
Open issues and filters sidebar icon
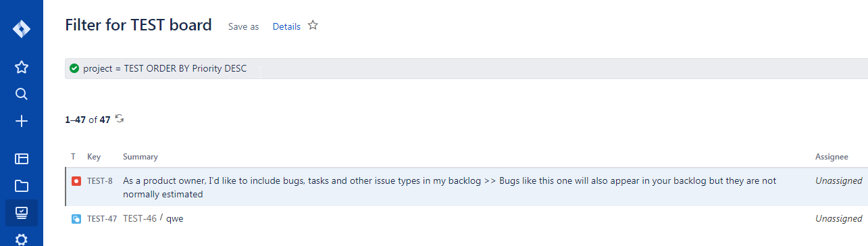(x=22, y=213)
